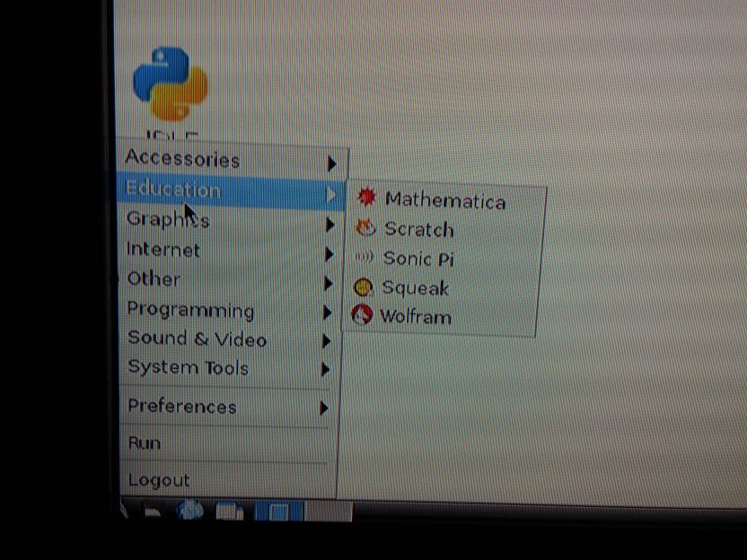Expand the Graphics submenu arrow
Viewport: 747px width, 560px height.
(330, 224)
